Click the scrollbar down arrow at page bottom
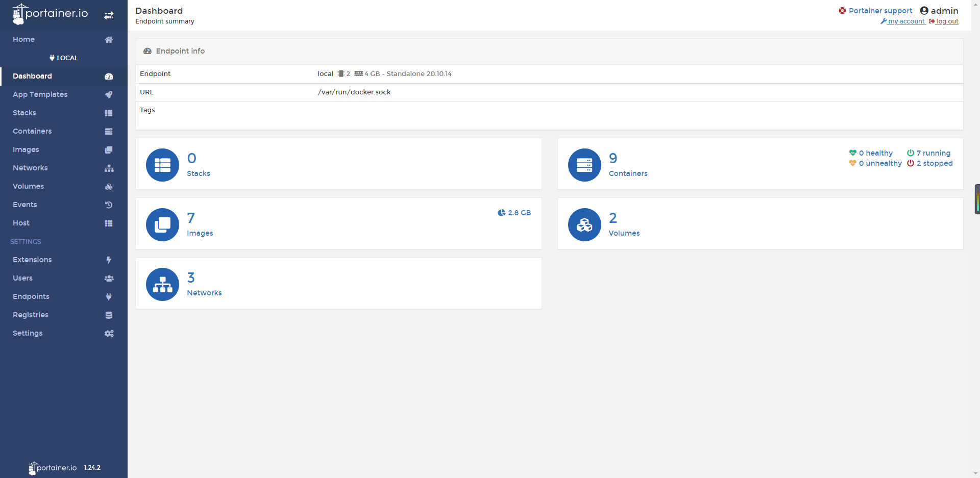980x478 pixels. pos(976,474)
